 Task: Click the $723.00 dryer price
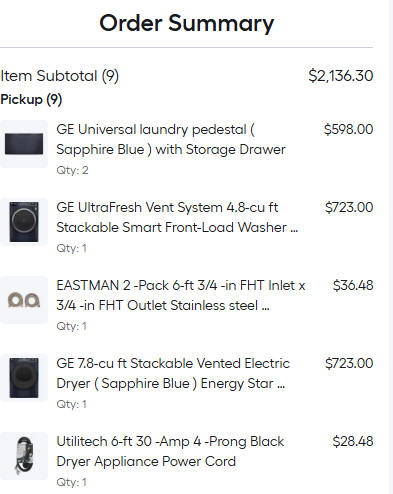(x=349, y=363)
